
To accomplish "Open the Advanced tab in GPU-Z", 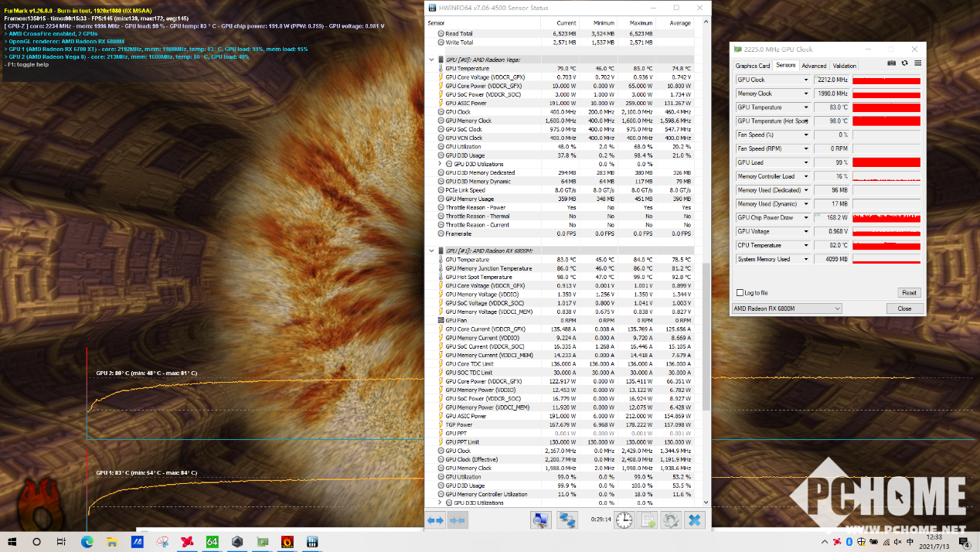I will pyautogui.click(x=814, y=66).
